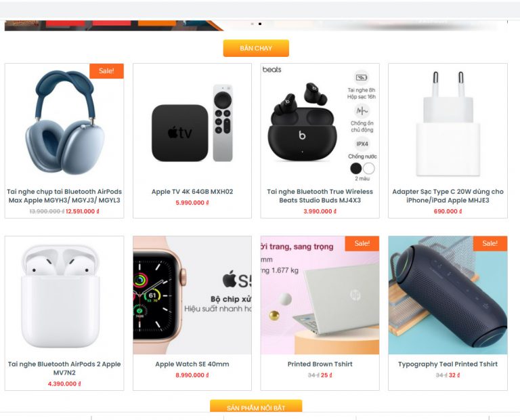Open Tai nghe Bluetooth AirPods 2 title link
Viewport: 520px width, 420px height.
pos(64,369)
